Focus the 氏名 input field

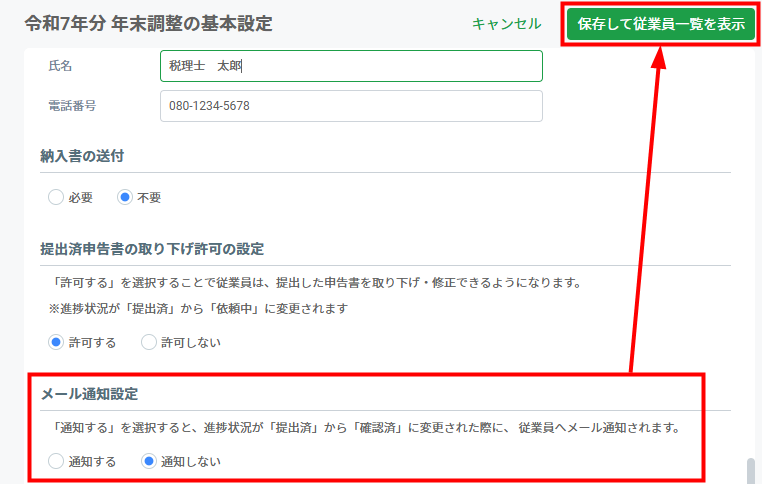(351, 66)
